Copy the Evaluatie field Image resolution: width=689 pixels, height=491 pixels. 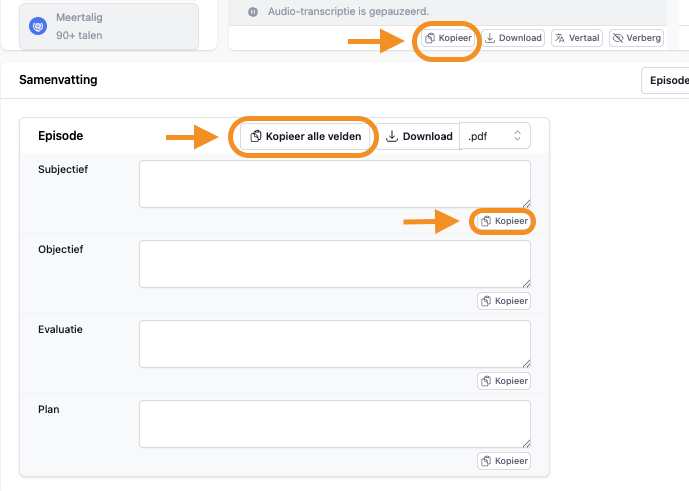(x=504, y=381)
